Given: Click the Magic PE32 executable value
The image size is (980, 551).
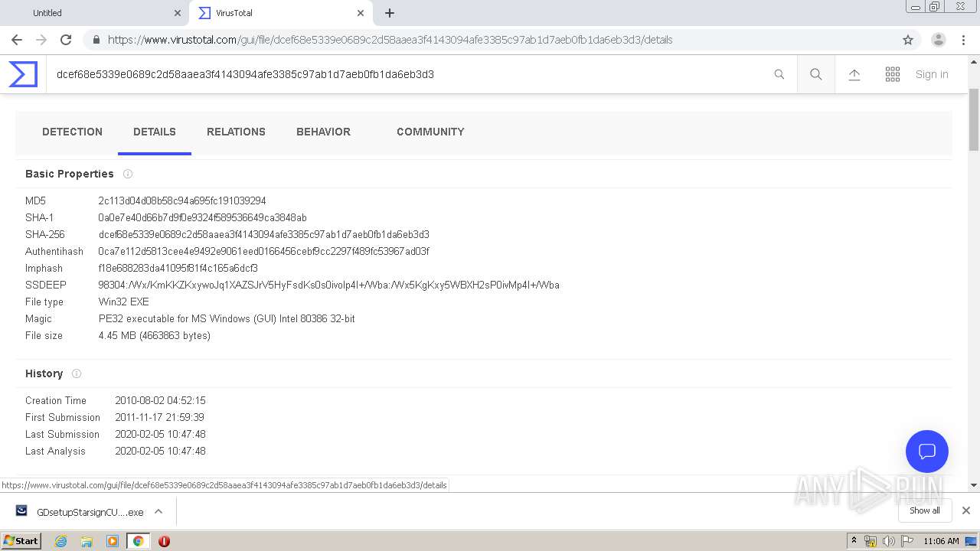Looking at the screenshot, I should 227,318.
